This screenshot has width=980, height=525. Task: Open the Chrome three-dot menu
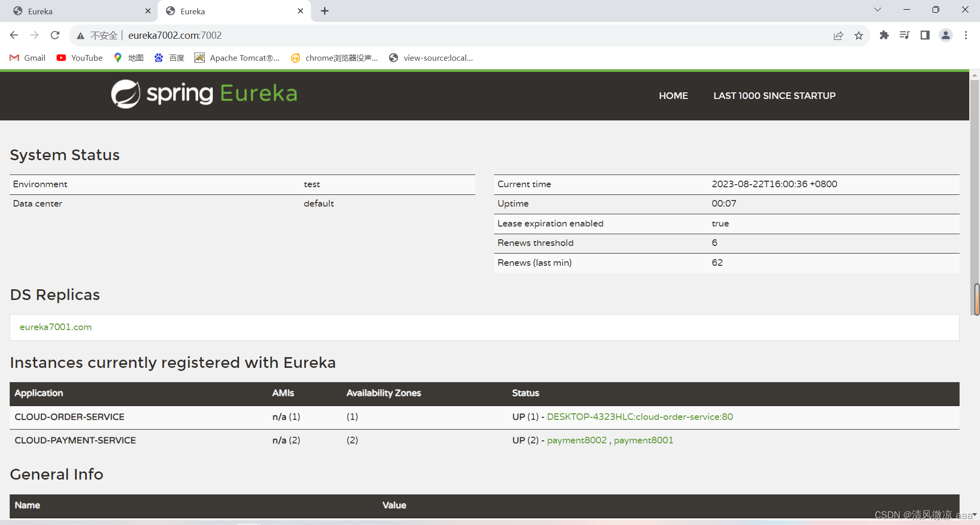(966, 35)
